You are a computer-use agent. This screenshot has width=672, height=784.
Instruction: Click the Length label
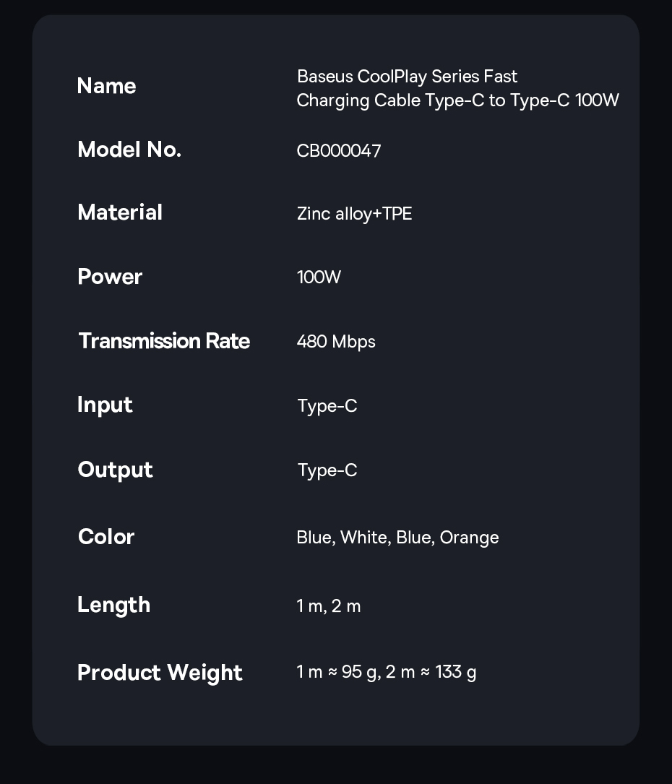[113, 605]
